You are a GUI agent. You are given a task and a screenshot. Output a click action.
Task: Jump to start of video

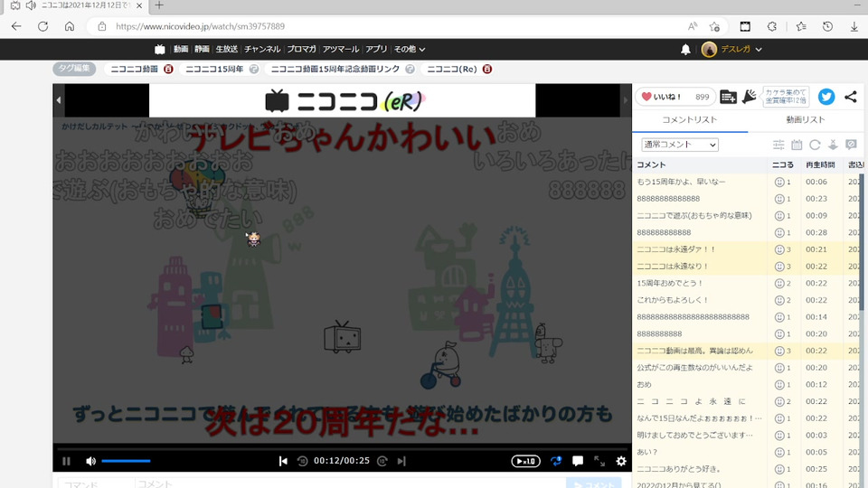click(x=283, y=461)
